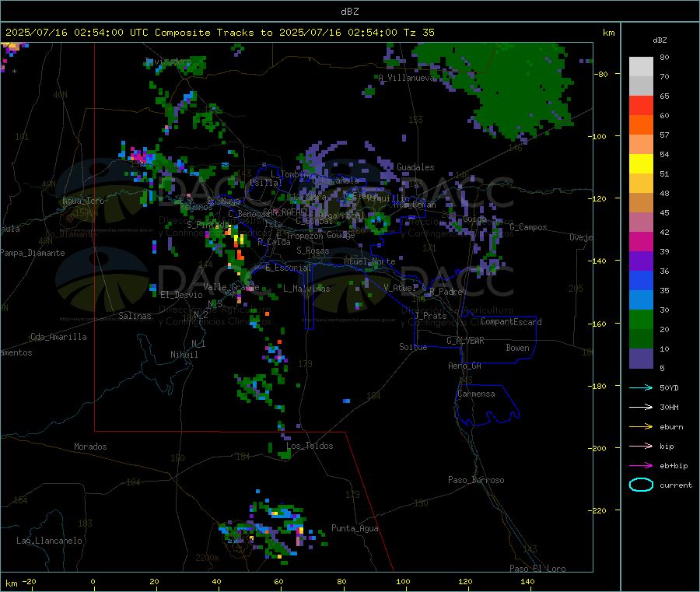Click the E_Escorial label
The image size is (700, 592).
pos(288,268)
